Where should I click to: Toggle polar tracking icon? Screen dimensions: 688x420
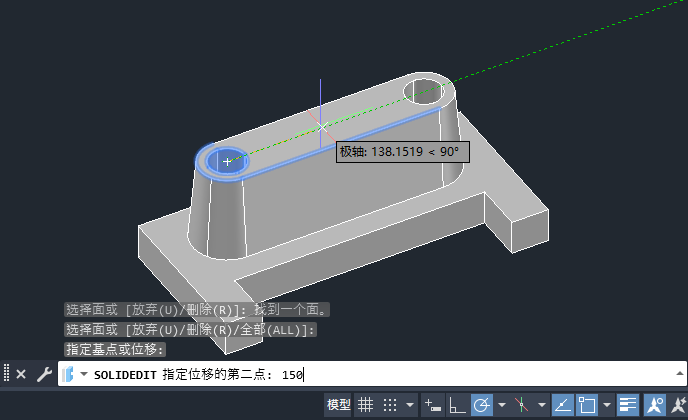[482, 405]
